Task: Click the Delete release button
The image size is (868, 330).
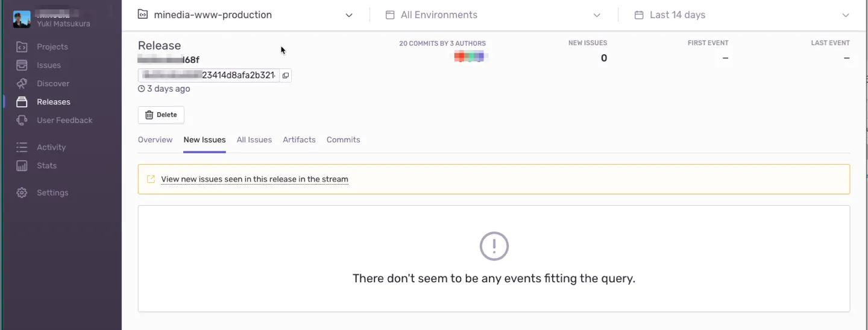Action: [161, 115]
